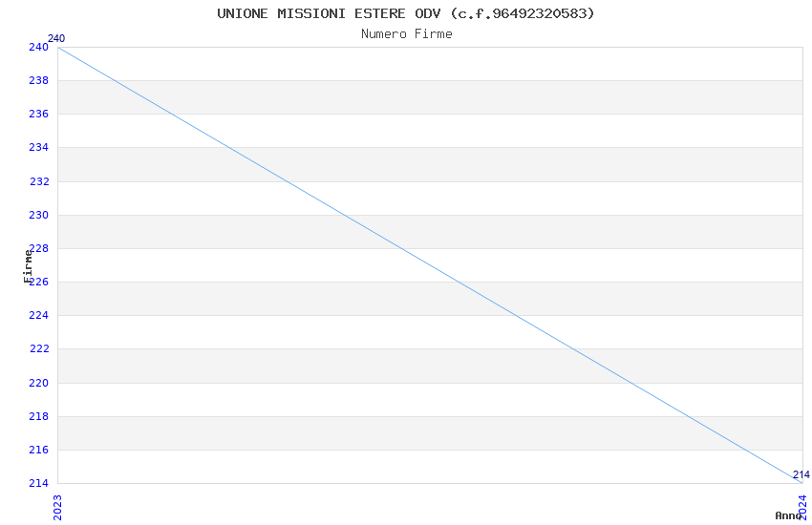Click y-axis tick value 230
This screenshot has height=525, width=812.
(38, 215)
